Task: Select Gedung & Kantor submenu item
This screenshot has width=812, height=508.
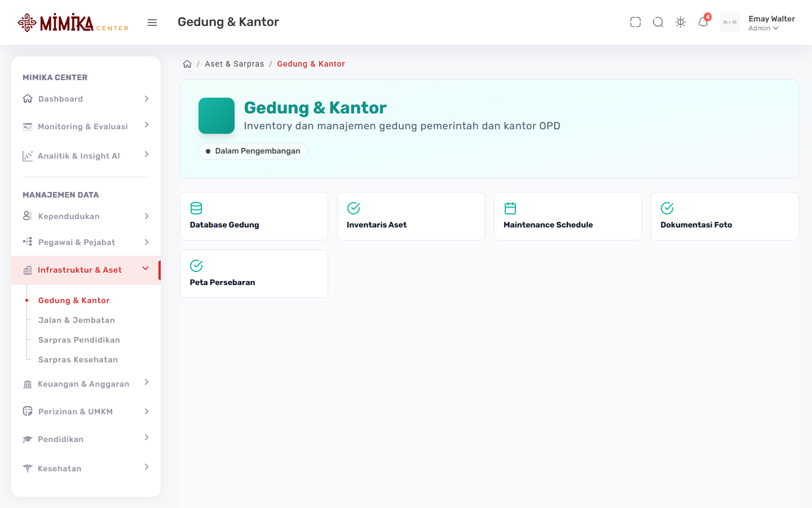Action: click(74, 300)
